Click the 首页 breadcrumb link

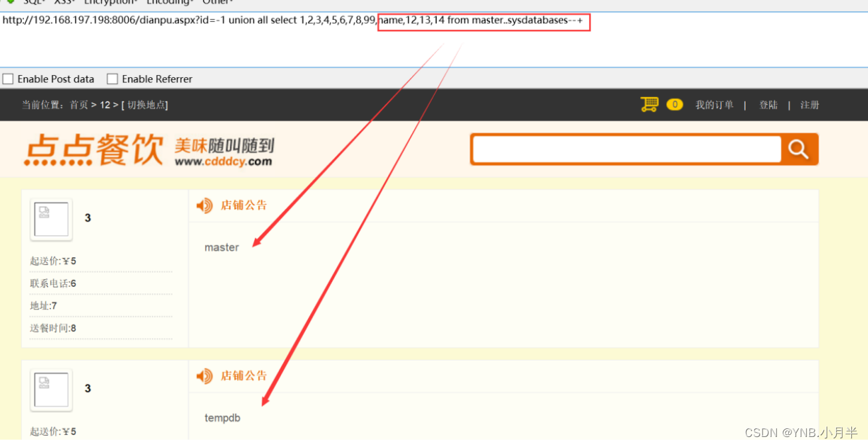pyautogui.click(x=79, y=105)
